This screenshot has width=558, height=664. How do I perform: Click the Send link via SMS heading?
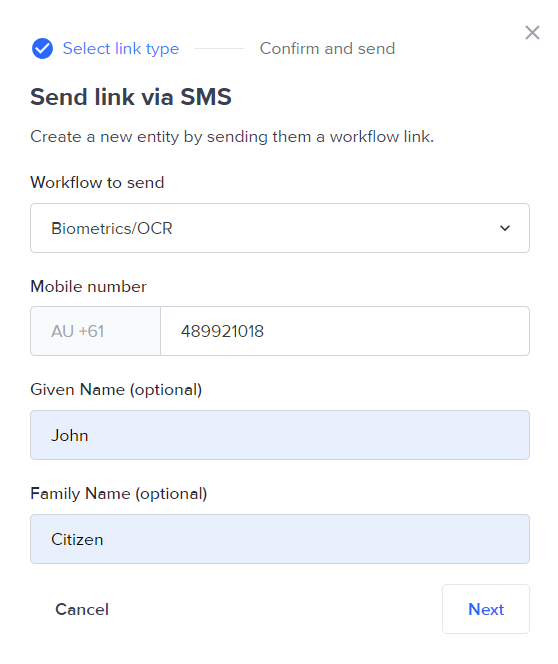point(131,97)
